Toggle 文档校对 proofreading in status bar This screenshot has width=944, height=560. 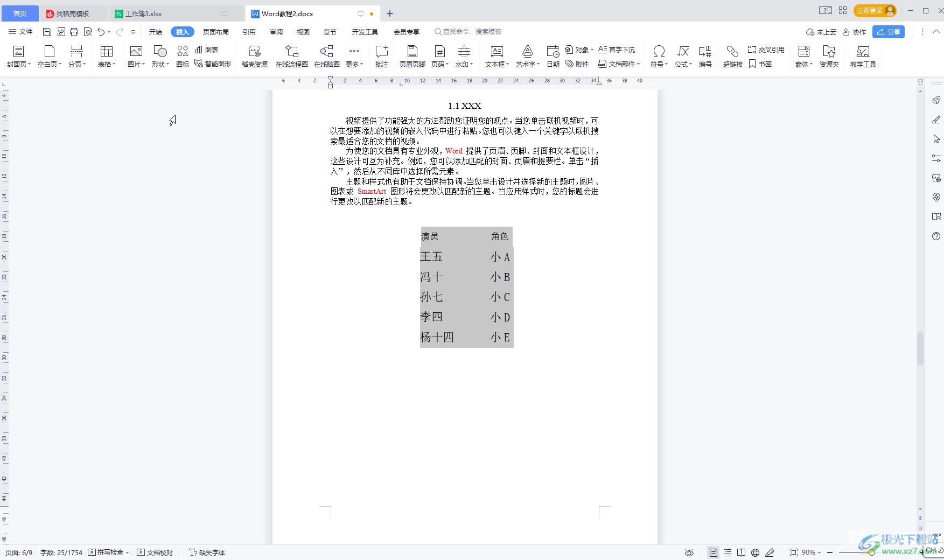pos(155,552)
